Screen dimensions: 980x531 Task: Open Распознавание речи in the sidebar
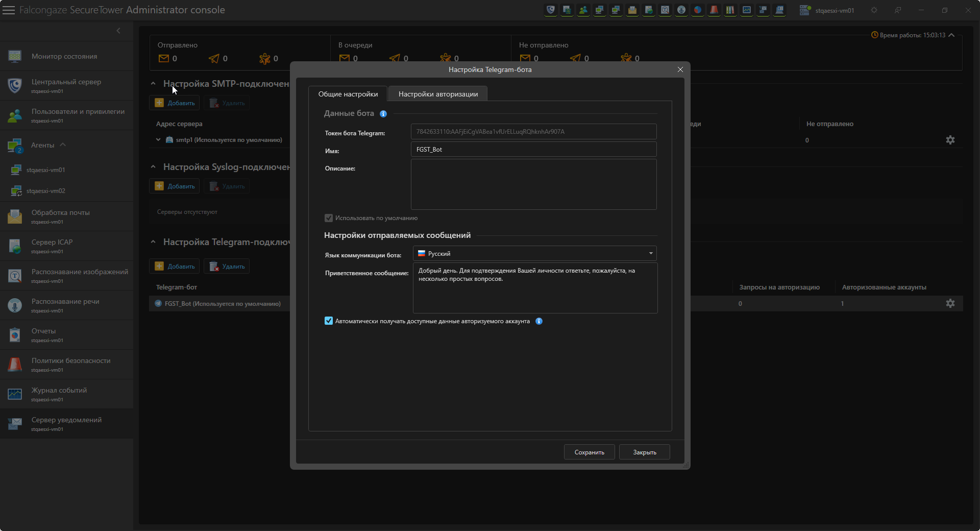[x=66, y=305]
